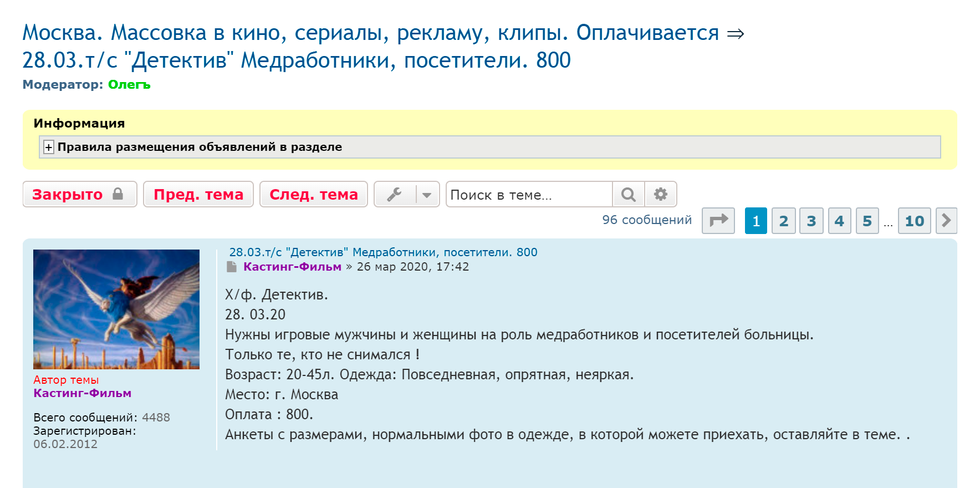
Task: Expand Правила размещения объявлений plus box
Action: [49, 148]
